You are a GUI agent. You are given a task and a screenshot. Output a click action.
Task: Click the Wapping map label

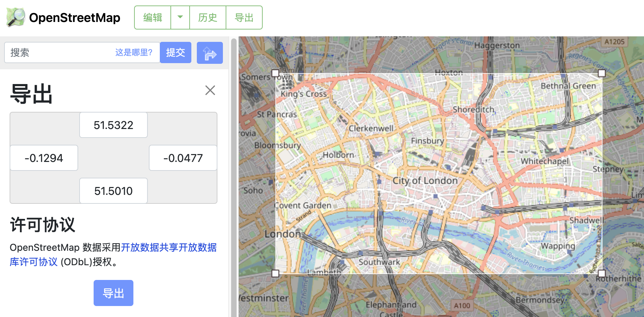[558, 246]
